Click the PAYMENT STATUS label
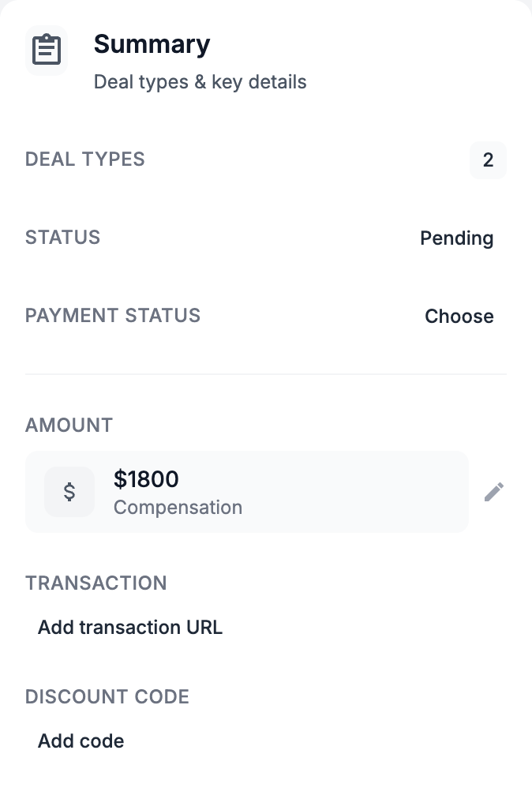Viewport: 532px width, 795px height. (x=113, y=316)
